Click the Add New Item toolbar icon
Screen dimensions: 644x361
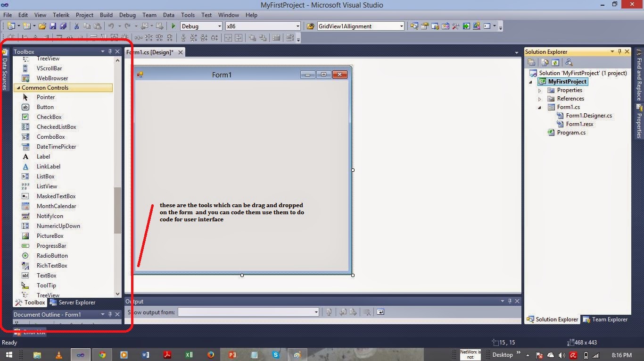(x=26, y=26)
